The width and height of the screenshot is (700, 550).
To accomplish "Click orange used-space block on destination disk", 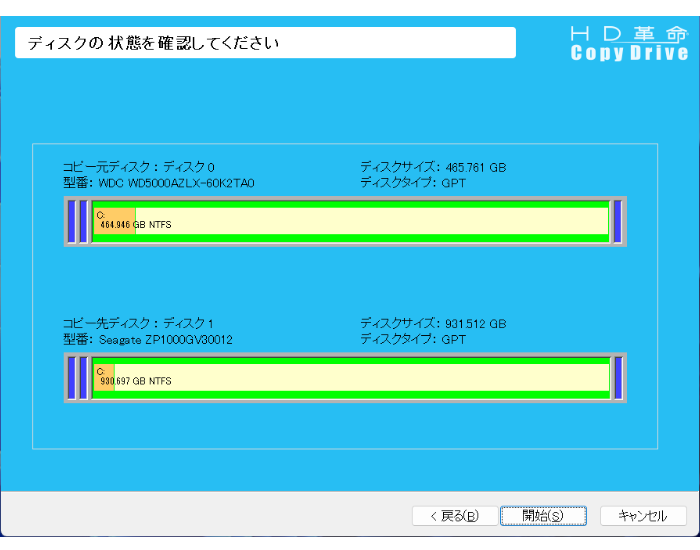I will point(103,377).
